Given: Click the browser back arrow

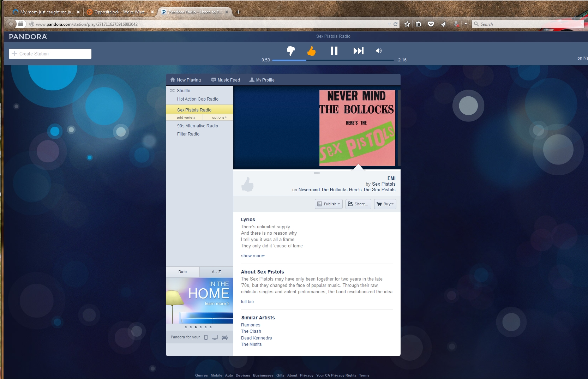Looking at the screenshot, I should click(x=11, y=24).
